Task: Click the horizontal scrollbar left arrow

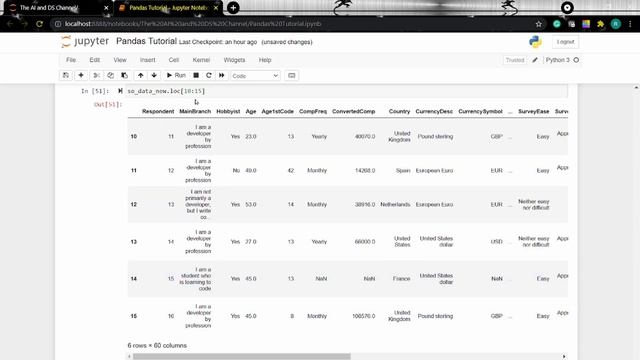Action: [x=130, y=356]
